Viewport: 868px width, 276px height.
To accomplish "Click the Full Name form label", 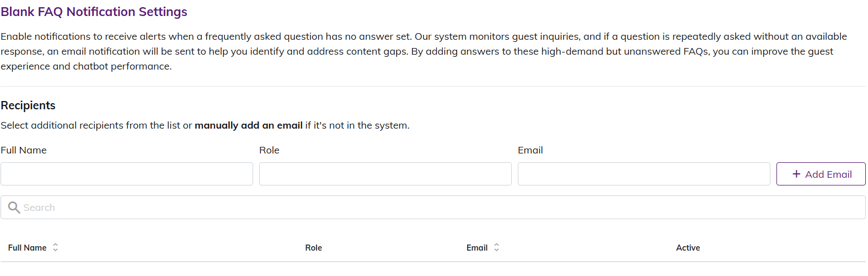I will point(24,150).
